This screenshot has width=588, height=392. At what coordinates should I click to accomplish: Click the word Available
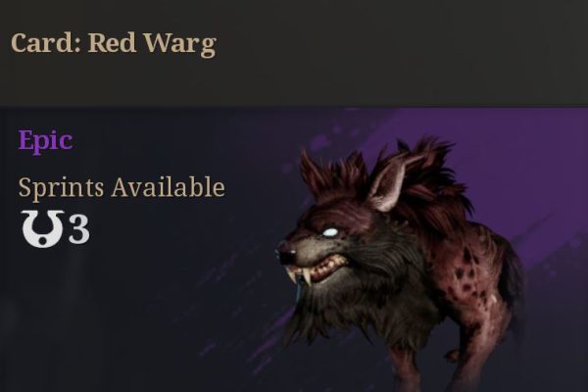[x=168, y=187]
